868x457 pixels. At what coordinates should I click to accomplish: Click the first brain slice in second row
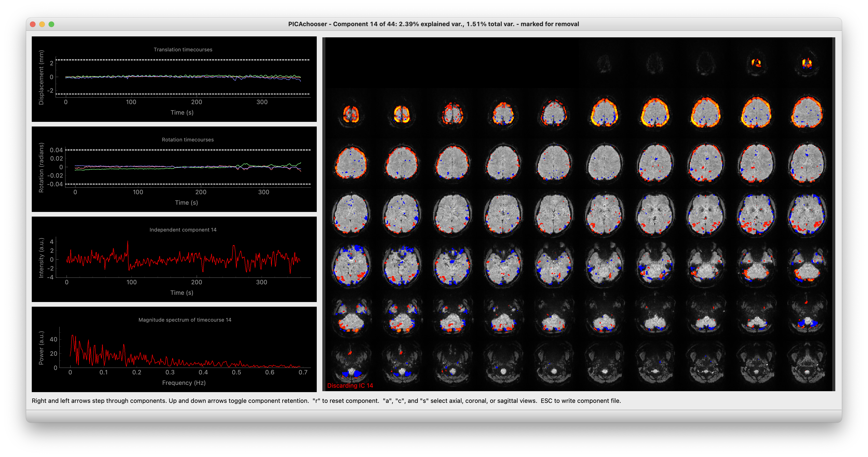(351, 113)
